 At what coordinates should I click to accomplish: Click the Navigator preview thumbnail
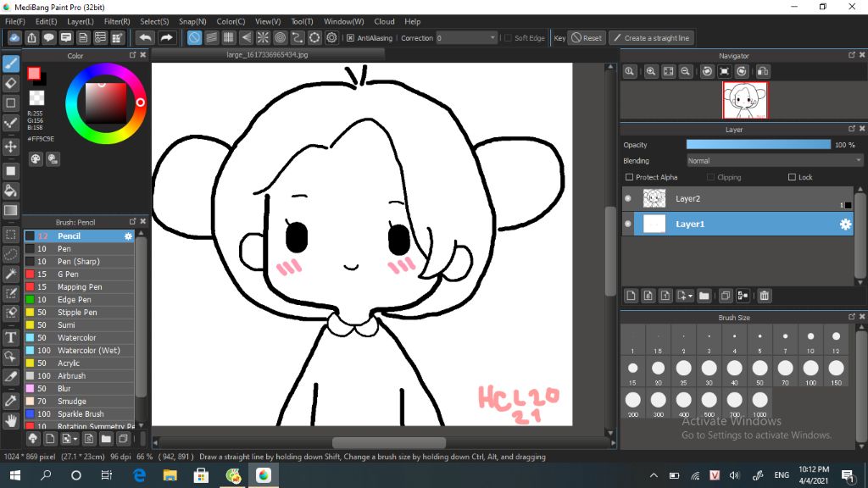coord(745,100)
